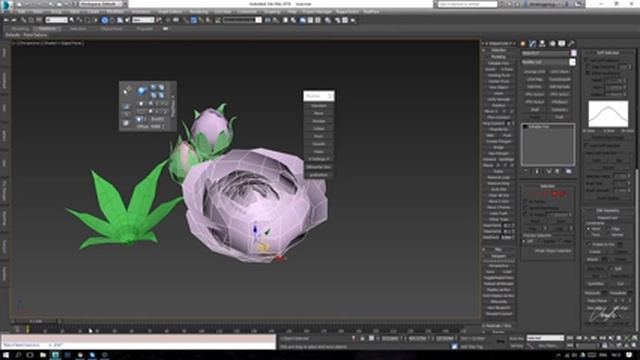
Task: Click the Make Unique icon under stack
Action: [x=549, y=171]
